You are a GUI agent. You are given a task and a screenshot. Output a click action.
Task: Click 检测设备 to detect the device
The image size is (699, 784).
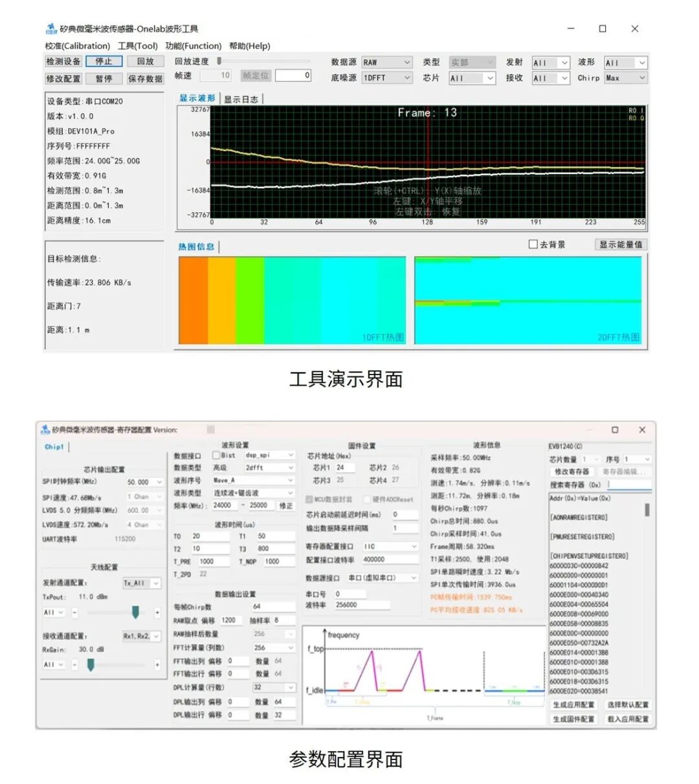pos(62,61)
